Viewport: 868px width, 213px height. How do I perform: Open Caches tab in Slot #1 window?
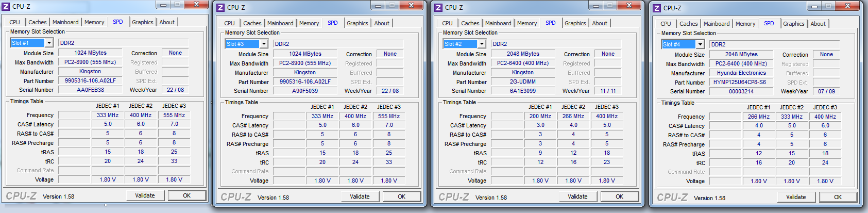click(x=37, y=22)
